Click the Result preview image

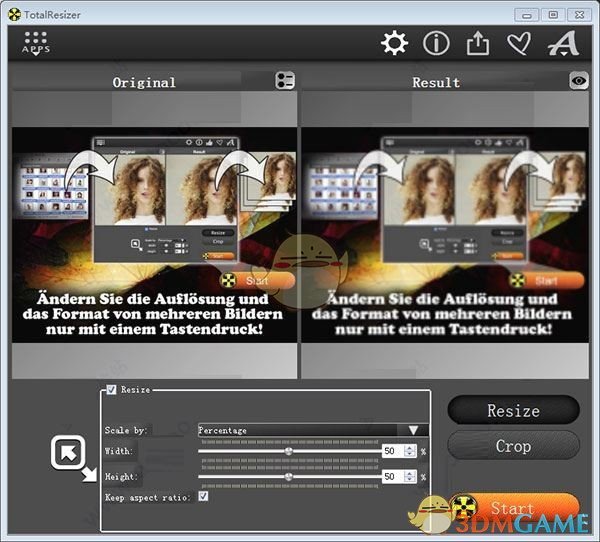445,235
